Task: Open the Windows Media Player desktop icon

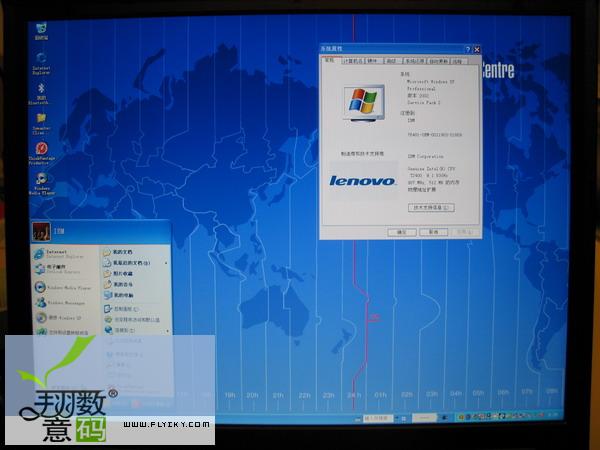Action: coord(42,184)
